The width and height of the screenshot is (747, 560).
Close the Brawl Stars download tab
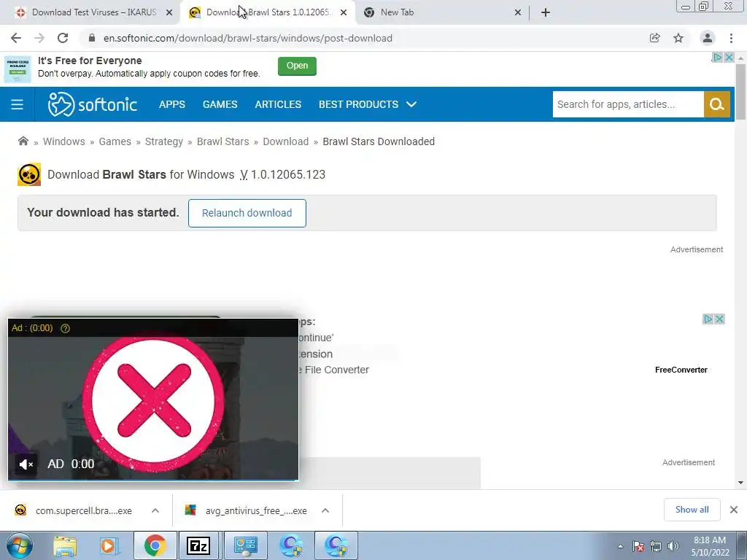click(344, 13)
